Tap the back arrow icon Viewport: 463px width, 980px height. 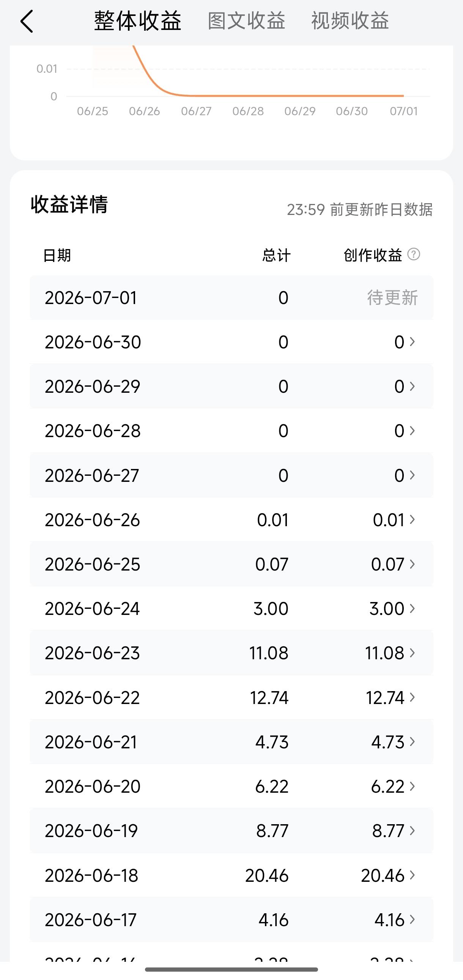tap(27, 21)
